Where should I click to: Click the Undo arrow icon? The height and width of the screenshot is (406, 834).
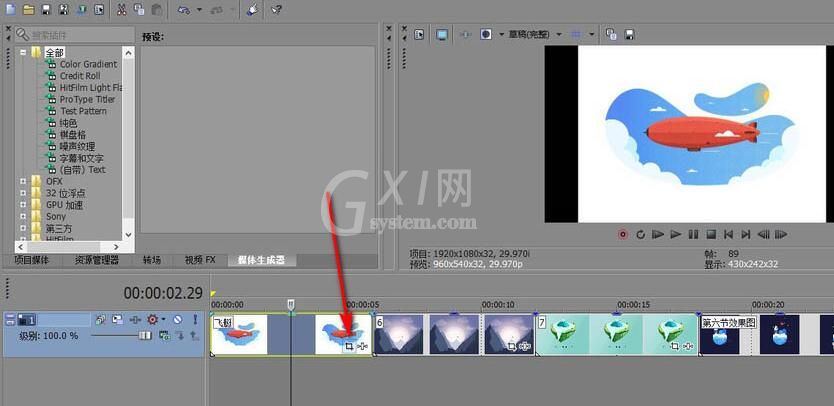184,10
